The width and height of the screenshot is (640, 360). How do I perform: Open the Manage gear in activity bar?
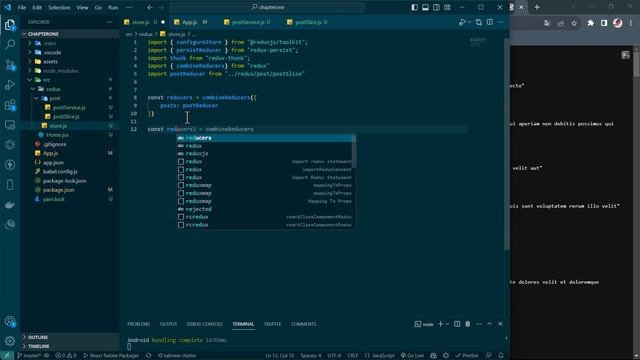(10, 341)
